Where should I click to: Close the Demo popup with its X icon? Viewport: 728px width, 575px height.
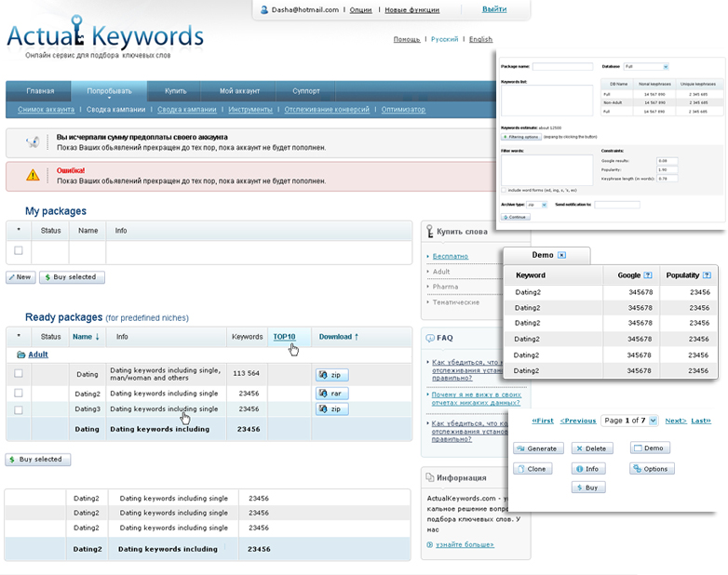pyautogui.click(x=561, y=255)
